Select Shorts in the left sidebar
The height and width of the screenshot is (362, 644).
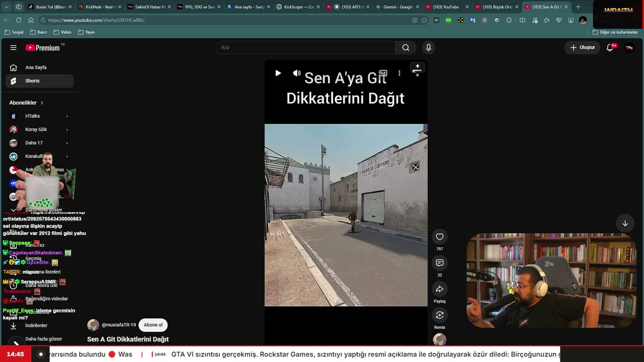39,81
